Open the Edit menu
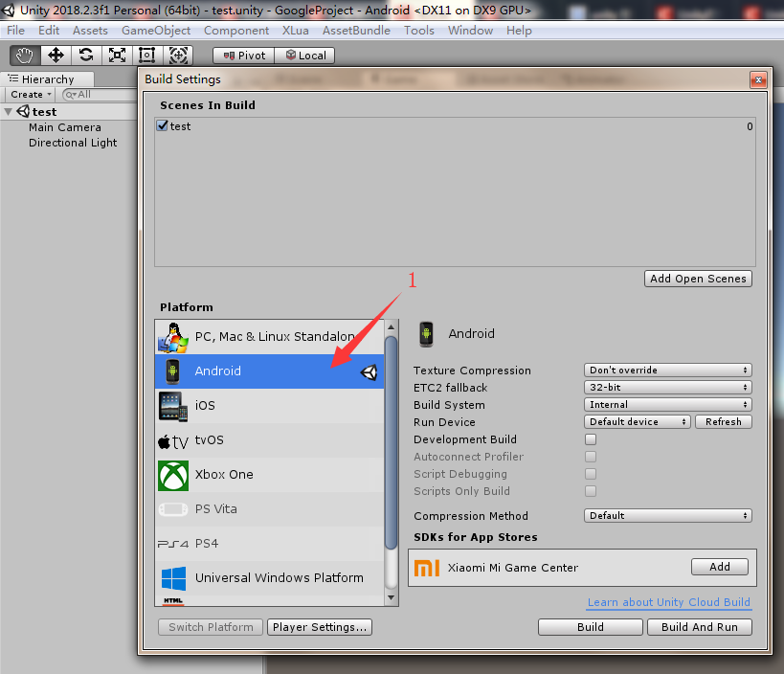 49,31
